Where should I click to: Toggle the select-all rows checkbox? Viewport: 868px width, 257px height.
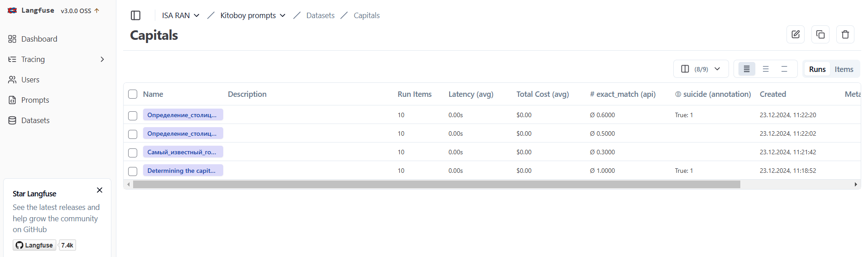tap(133, 94)
